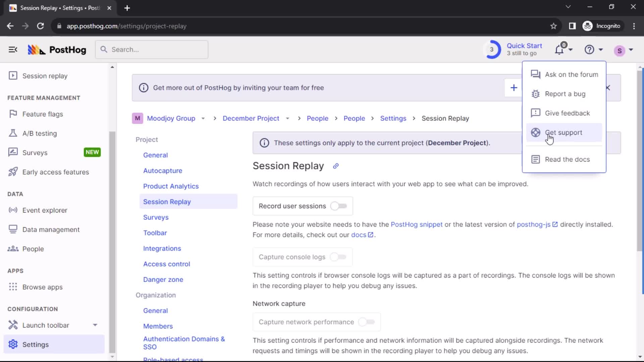
Task: Open the posthog-js external link
Action: click(537, 225)
